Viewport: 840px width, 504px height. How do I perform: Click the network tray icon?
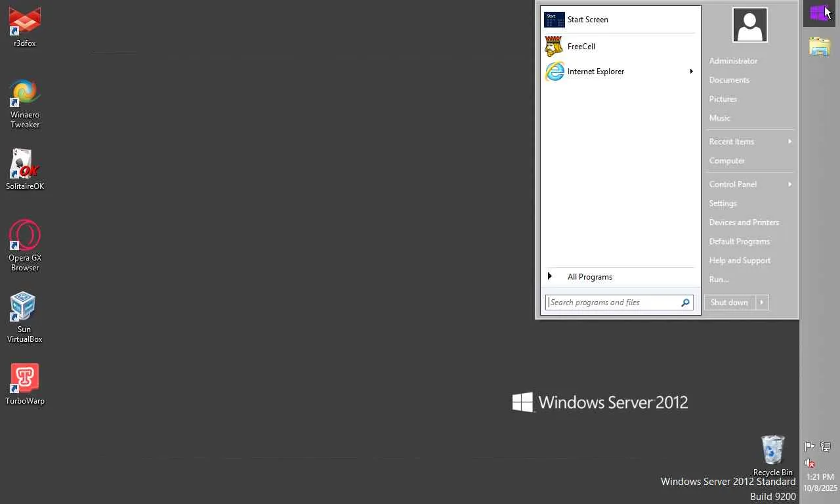tap(826, 447)
